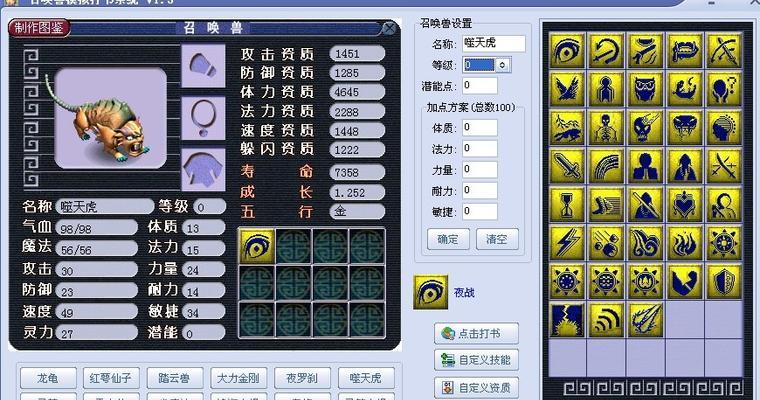
Task: Pick the curved arrow counterattack skill icon
Action: tap(606, 50)
